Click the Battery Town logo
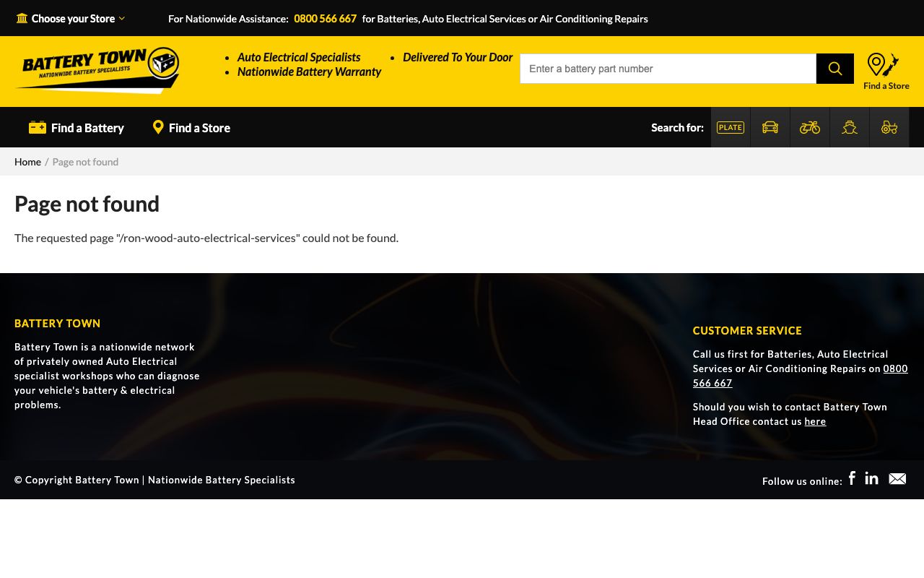The height and width of the screenshot is (578, 924). tap(97, 71)
